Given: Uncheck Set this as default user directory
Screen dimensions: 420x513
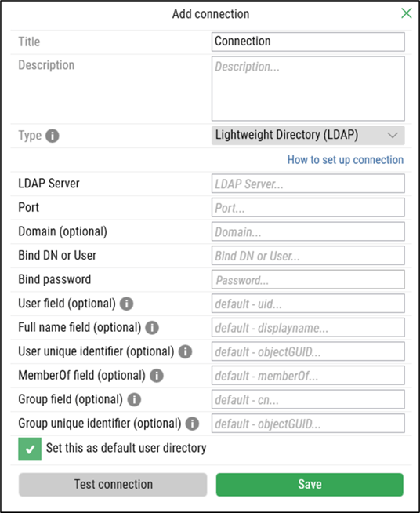Looking at the screenshot, I should (x=30, y=449).
